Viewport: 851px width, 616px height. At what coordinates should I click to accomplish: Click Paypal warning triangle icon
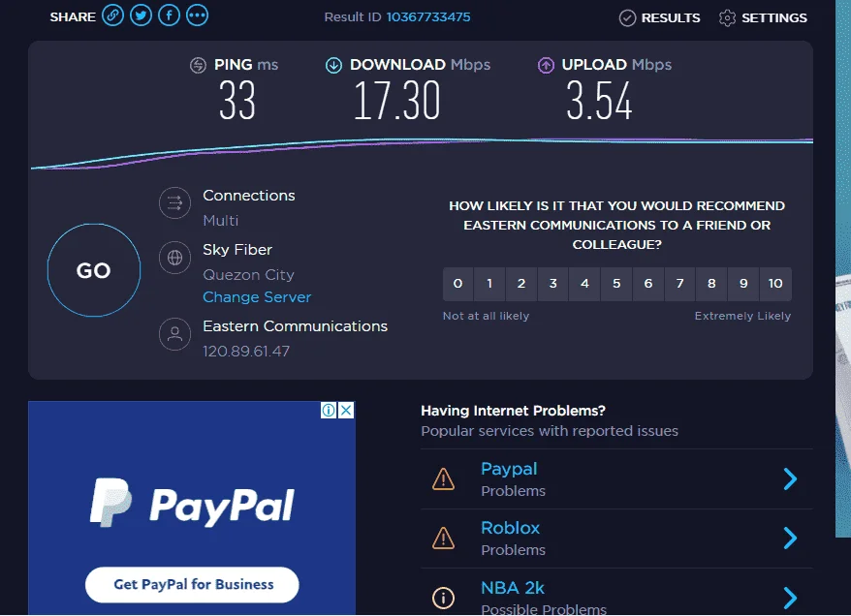pos(443,479)
